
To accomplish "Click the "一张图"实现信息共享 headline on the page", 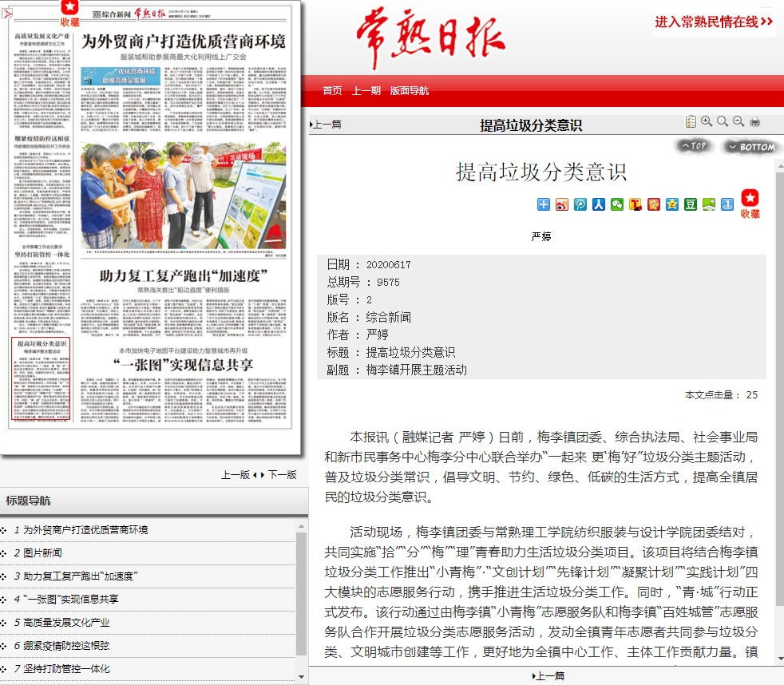I will click(x=184, y=365).
